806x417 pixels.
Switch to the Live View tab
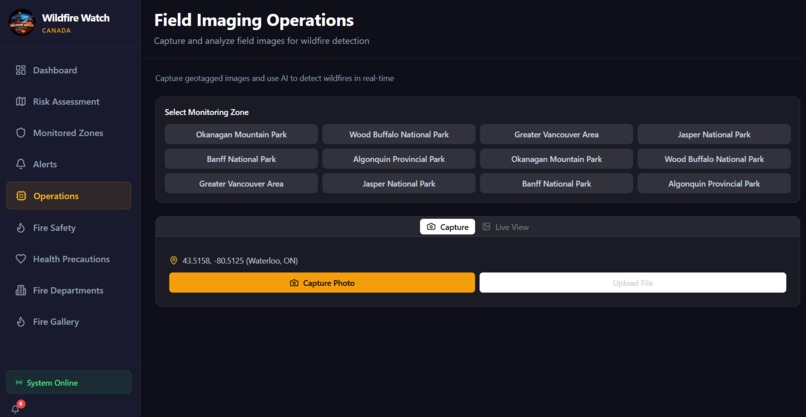click(505, 227)
